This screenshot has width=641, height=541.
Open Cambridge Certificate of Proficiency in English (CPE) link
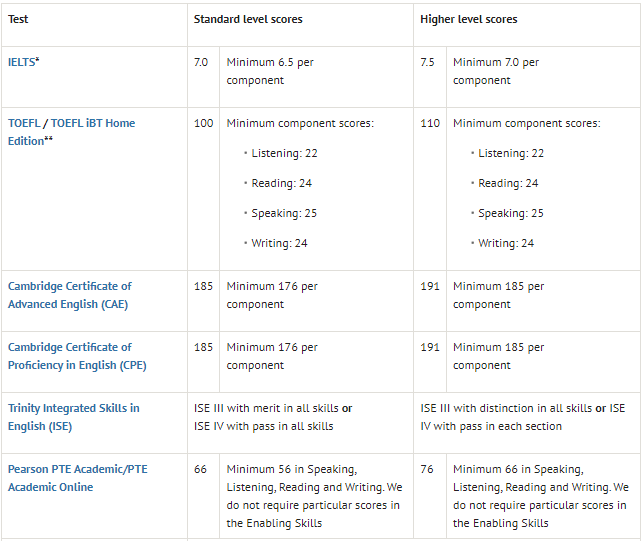tap(77, 356)
